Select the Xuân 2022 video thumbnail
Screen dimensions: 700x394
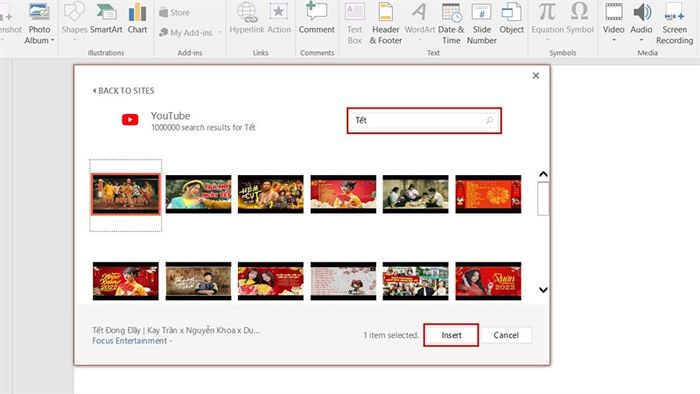[x=488, y=281]
